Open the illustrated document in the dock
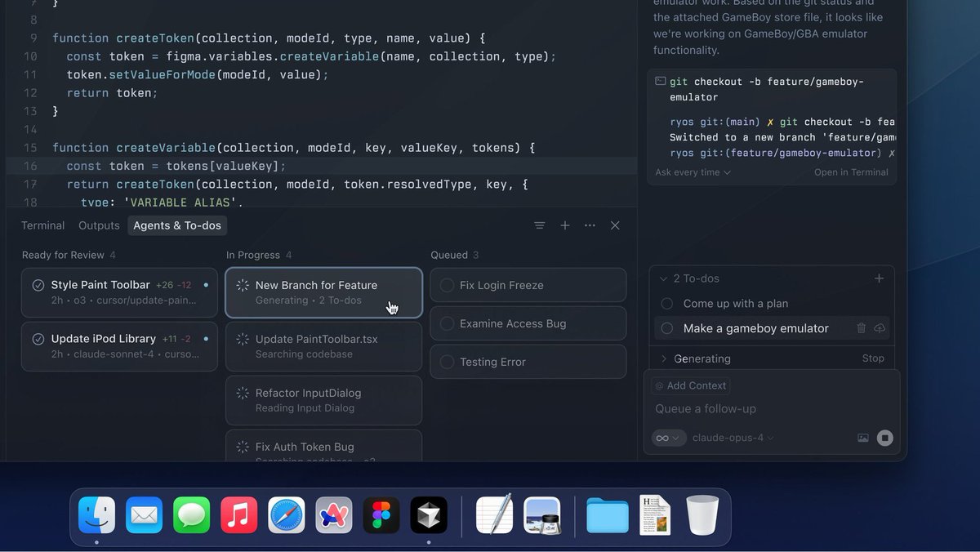This screenshot has height=552, width=980. (655, 515)
